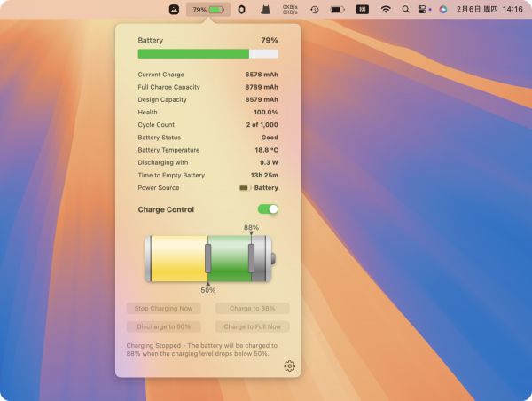Click the Siri icon in menu bar

[x=443, y=10]
